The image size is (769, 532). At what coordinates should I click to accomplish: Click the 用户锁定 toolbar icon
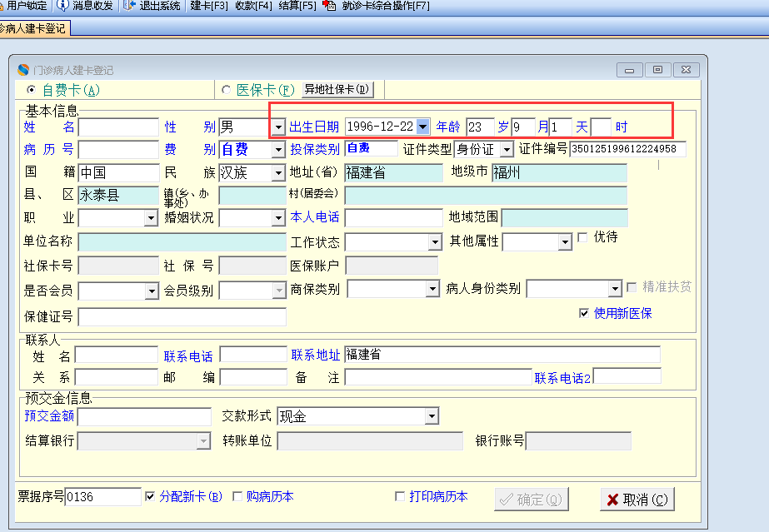pyautogui.click(x=2, y=5)
